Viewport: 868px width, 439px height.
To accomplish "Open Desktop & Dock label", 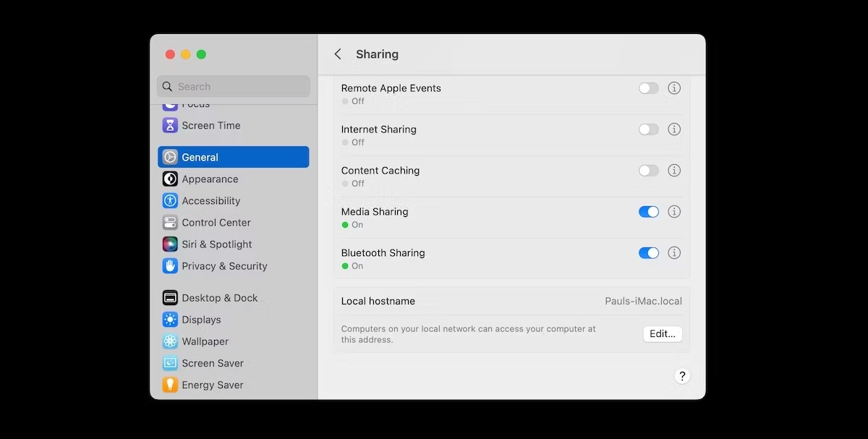I will click(x=220, y=297).
